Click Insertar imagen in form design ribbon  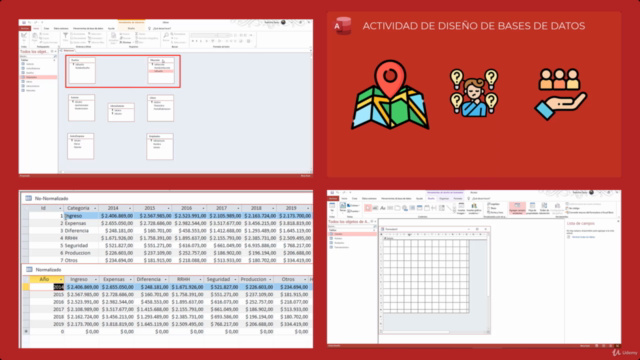[461, 208]
